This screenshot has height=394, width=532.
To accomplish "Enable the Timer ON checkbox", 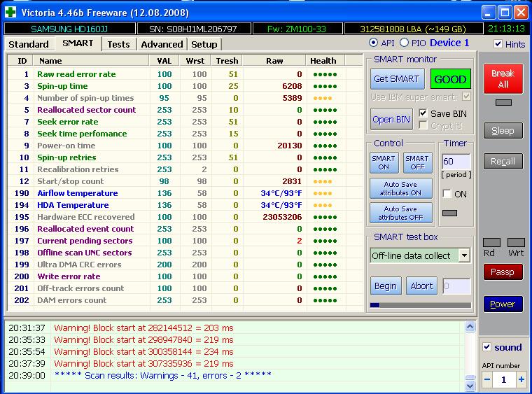I will point(446,194).
